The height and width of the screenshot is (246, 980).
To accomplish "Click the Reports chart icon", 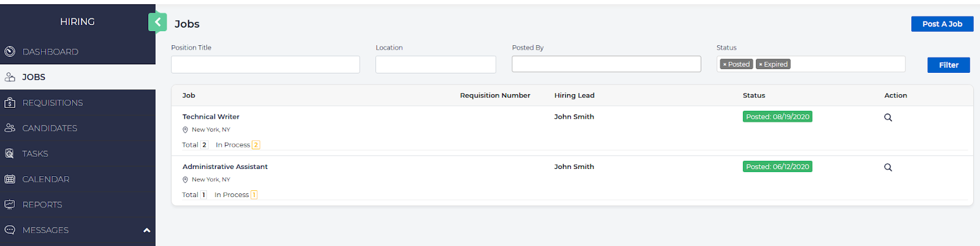I will click(x=10, y=204).
